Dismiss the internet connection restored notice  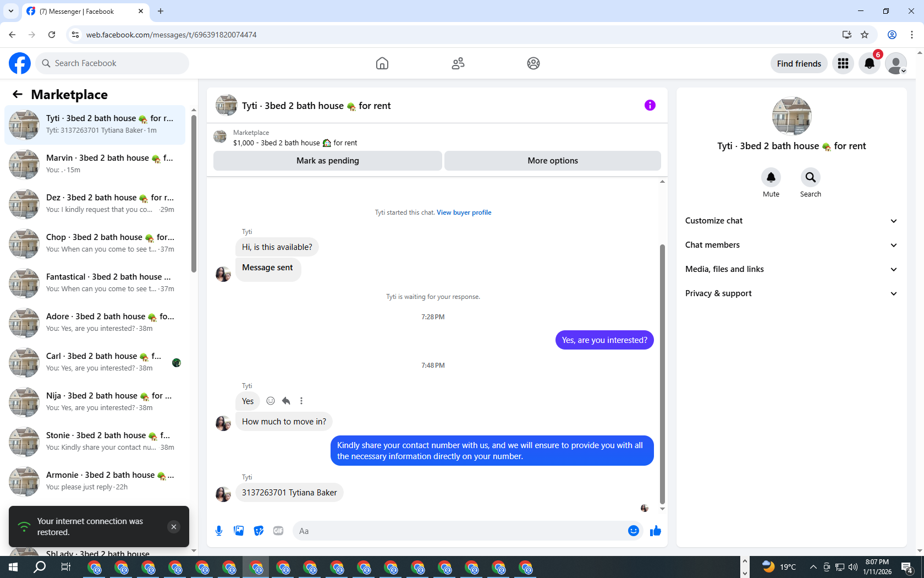(174, 527)
